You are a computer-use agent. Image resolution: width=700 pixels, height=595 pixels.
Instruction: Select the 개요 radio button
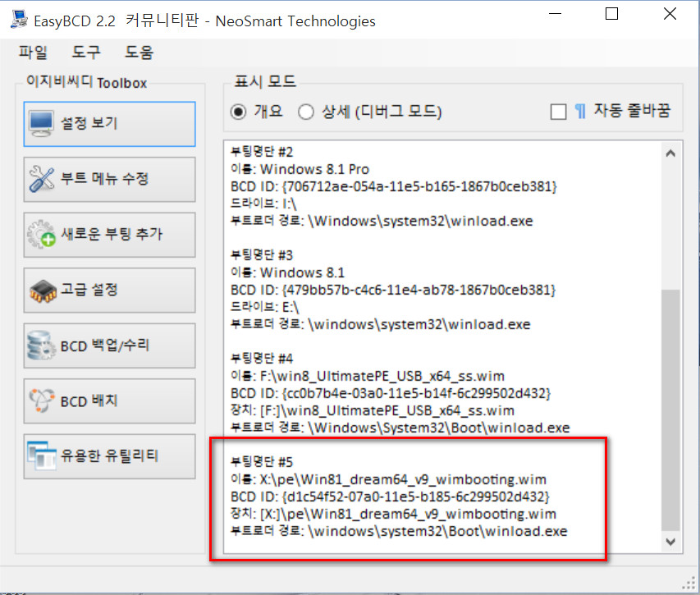238,112
